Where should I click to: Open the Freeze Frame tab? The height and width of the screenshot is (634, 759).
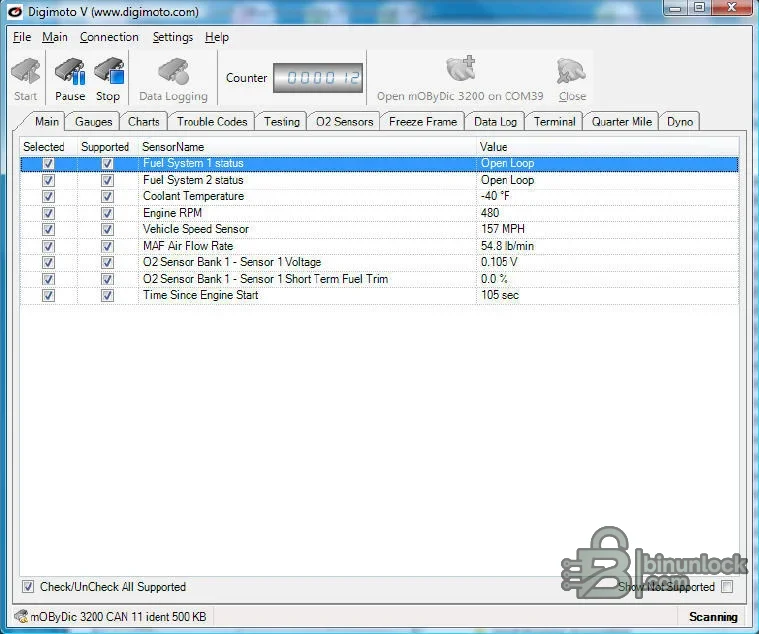[423, 121]
